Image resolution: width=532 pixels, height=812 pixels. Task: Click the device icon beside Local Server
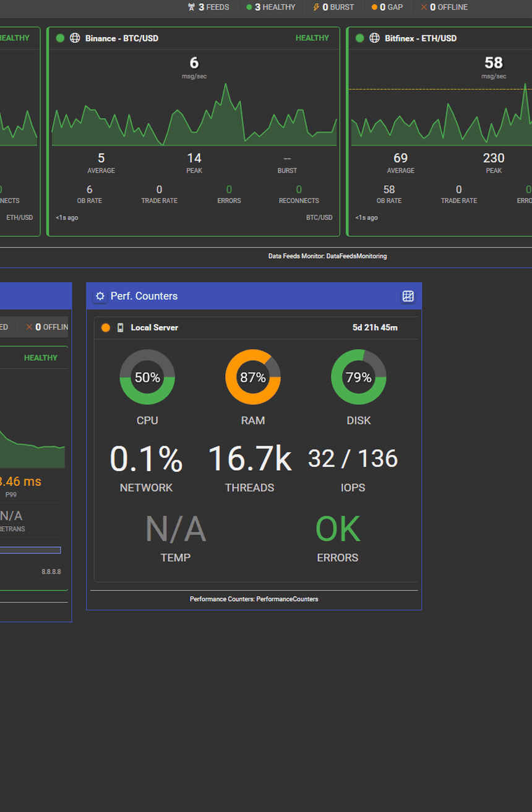pos(121,327)
